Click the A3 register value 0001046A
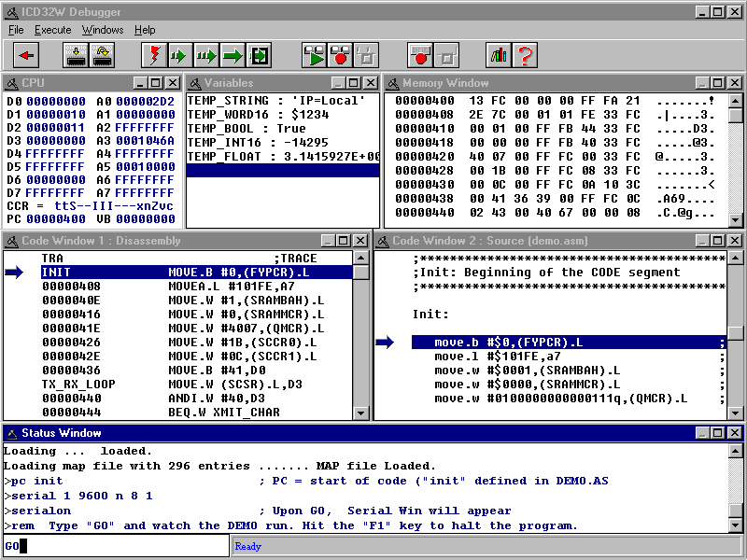 pos(146,141)
